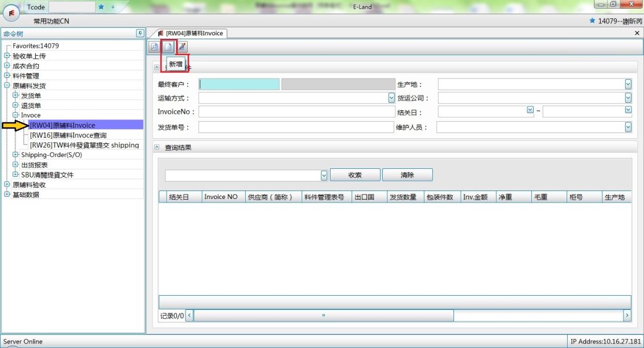Screen dimensions: 644x348
Task: Open the 维护人员 dropdown
Action: click(x=628, y=127)
